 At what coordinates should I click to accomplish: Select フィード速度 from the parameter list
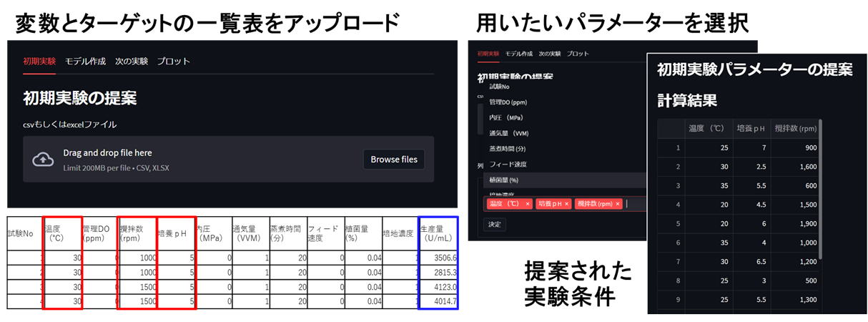point(508,164)
